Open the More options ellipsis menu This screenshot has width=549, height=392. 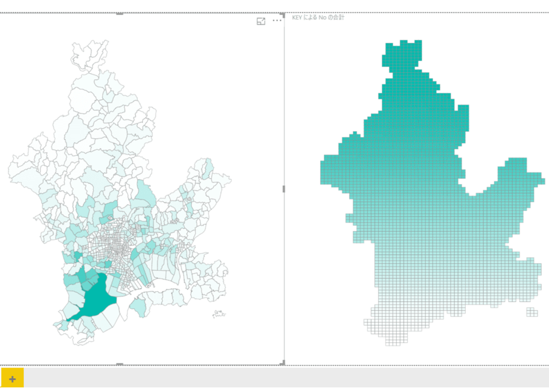click(277, 21)
